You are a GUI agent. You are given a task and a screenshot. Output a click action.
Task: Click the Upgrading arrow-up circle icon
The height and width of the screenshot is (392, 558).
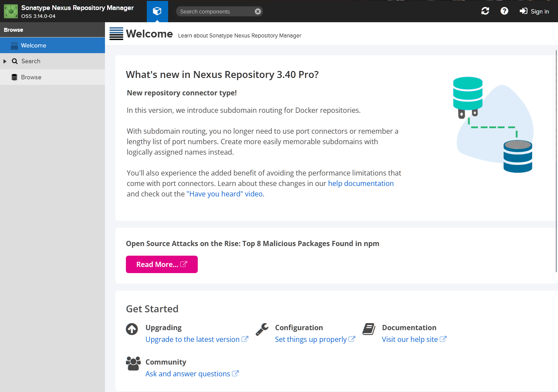click(x=132, y=329)
